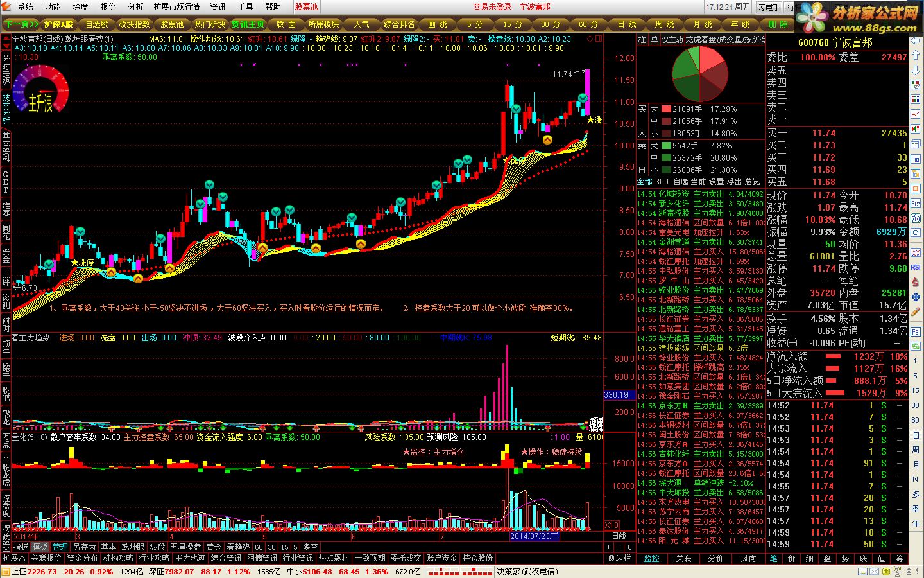Select the yearly '年' period in right toolbar
This screenshot has width=924, height=578.
(916, 523)
